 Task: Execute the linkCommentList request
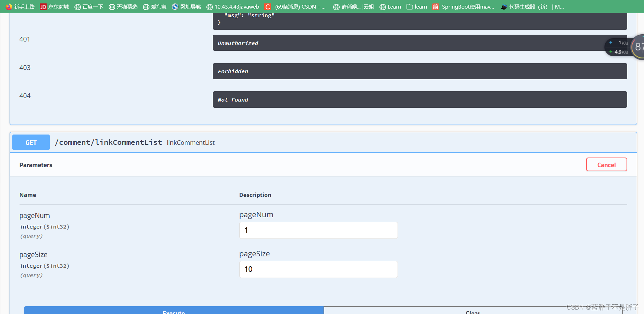(x=174, y=310)
